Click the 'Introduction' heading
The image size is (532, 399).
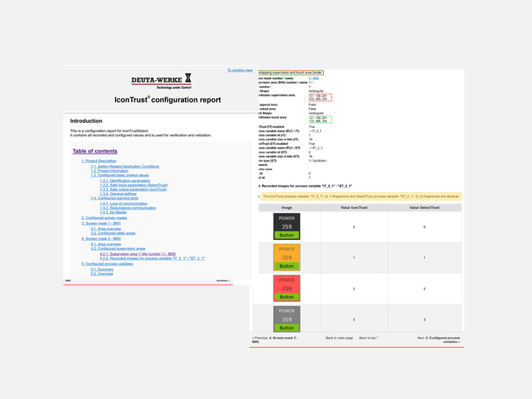click(86, 121)
